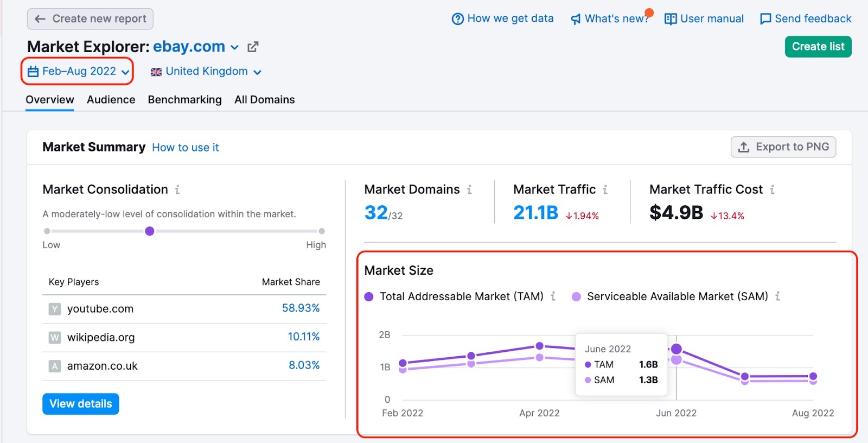Click the book icon beside User manual
The width and height of the screenshot is (868, 443).
[671, 19]
